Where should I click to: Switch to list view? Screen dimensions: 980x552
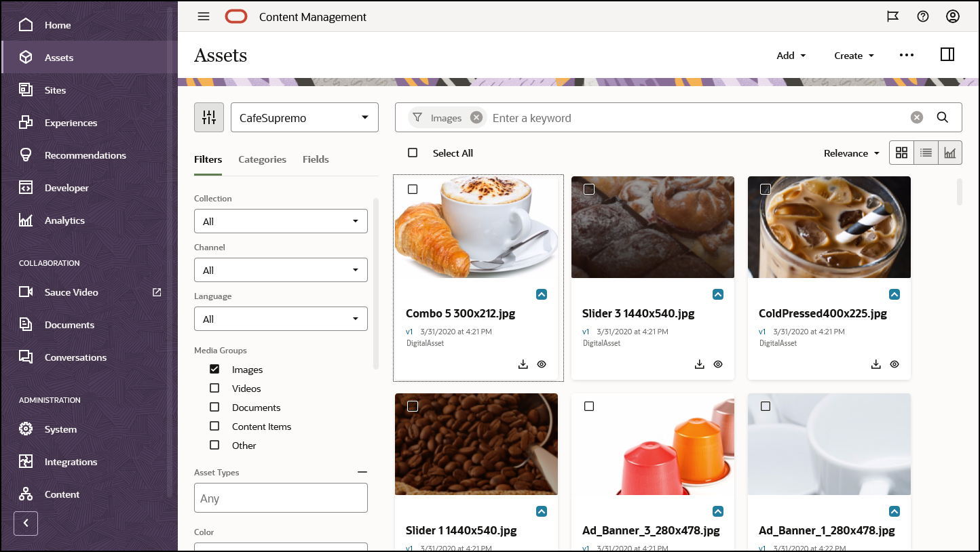pos(926,153)
